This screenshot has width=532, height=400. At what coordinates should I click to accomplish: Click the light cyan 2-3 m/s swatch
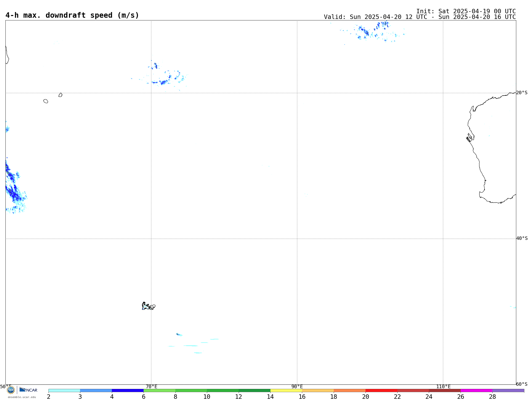(x=64, y=391)
